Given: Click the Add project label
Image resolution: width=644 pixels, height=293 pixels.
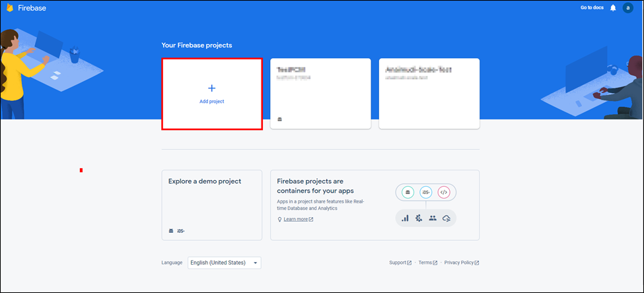Looking at the screenshot, I should [212, 102].
